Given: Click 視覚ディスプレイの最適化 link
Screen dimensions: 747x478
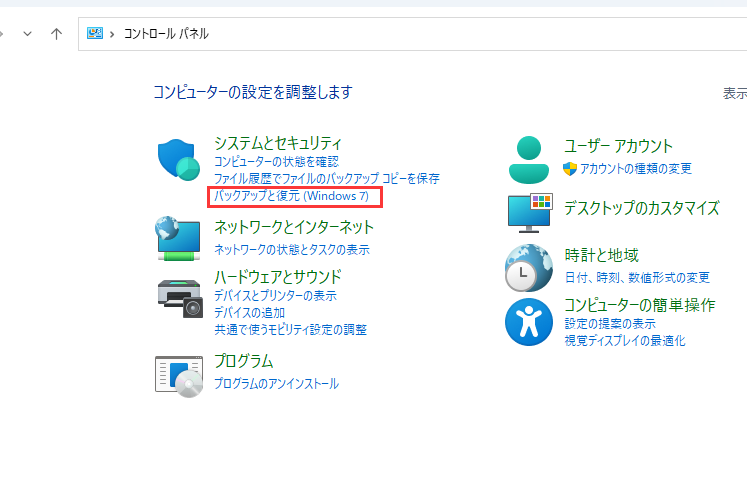Looking at the screenshot, I should click(625, 341).
